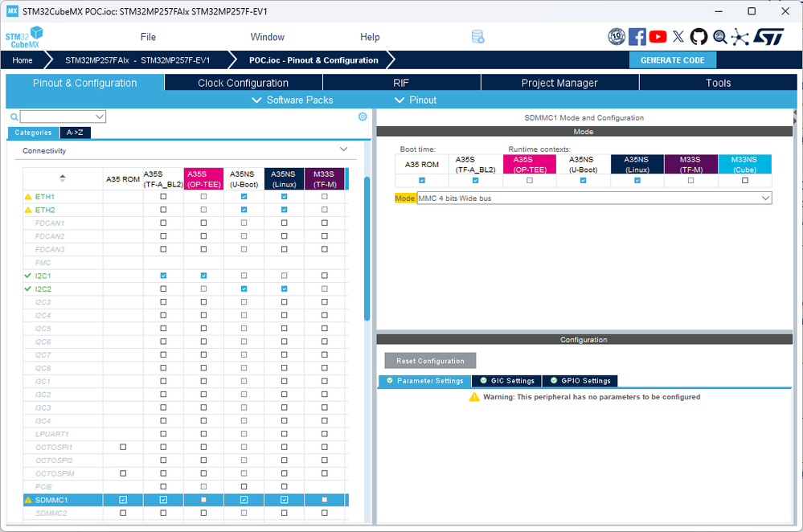Go to Home breadcrumb

[x=23, y=60]
